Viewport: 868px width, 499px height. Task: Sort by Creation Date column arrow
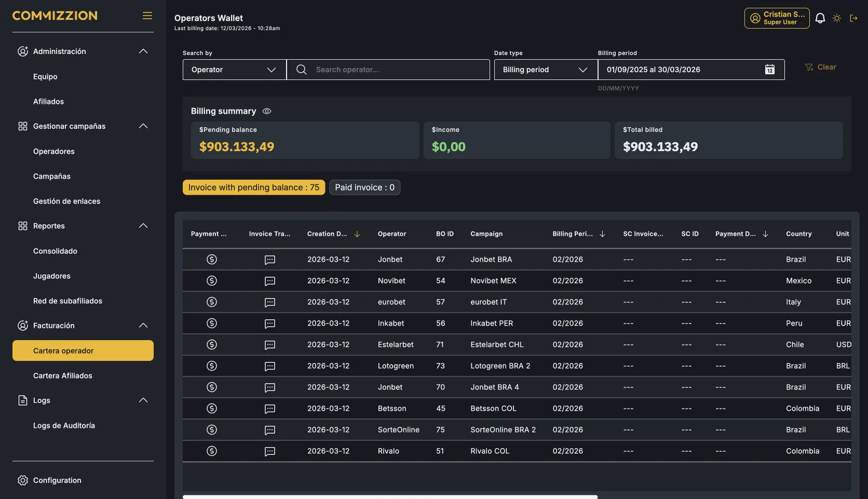[357, 234]
